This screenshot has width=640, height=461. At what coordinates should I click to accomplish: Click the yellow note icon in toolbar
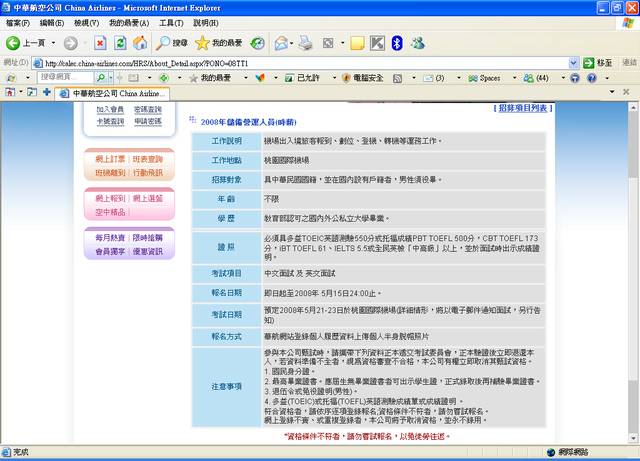(357, 43)
